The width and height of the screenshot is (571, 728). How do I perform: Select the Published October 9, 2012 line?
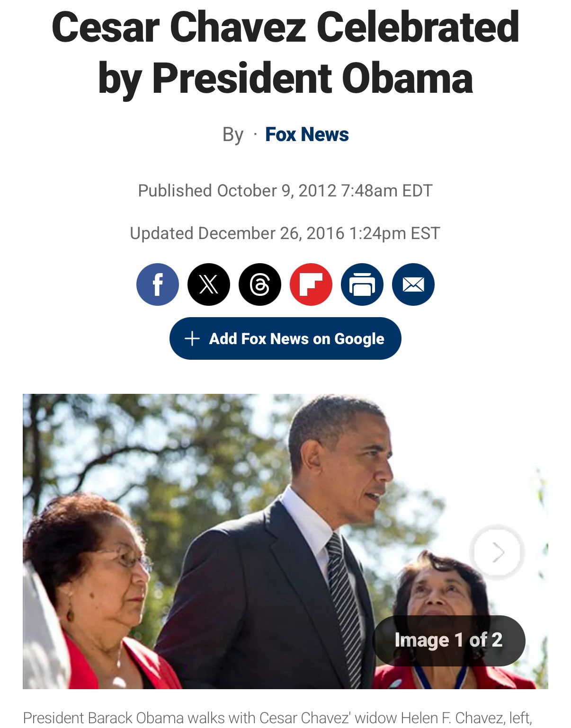[285, 191]
